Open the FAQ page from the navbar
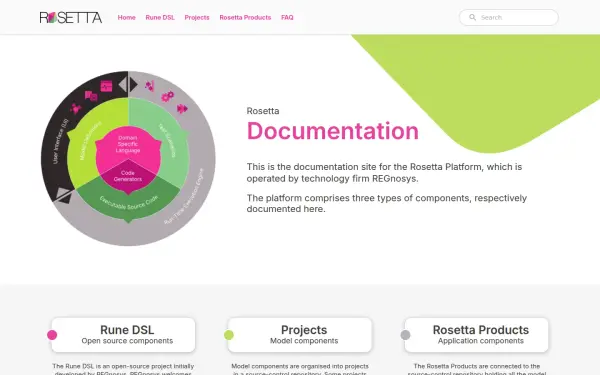Viewport: 600px width, 375px height. 287,18
